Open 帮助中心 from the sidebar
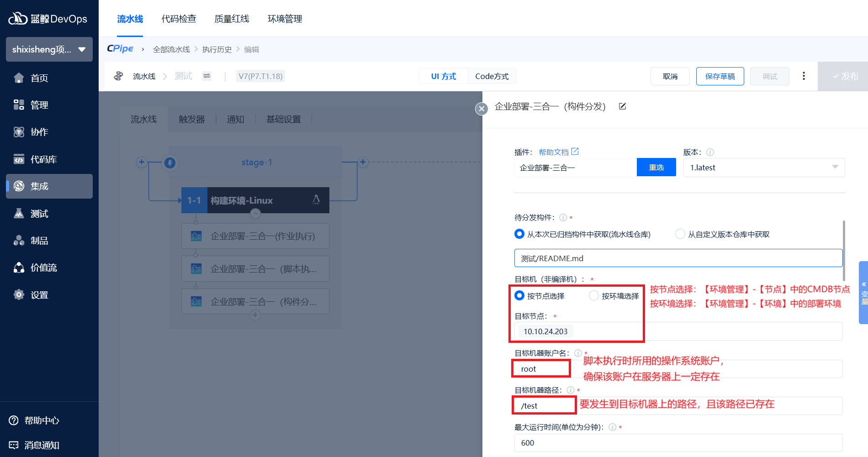The width and height of the screenshot is (868, 457). (x=41, y=420)
